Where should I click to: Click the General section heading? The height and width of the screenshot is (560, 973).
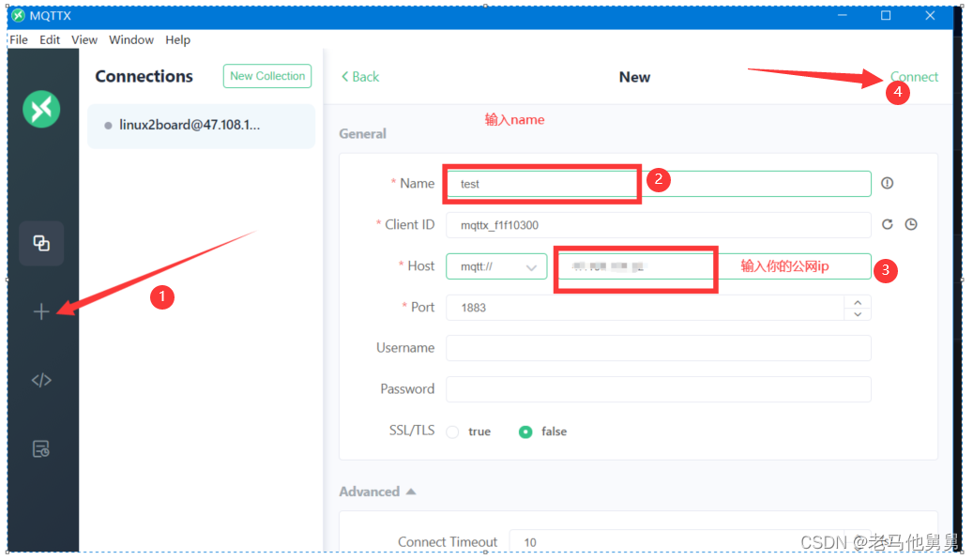[x=362, y=134]
